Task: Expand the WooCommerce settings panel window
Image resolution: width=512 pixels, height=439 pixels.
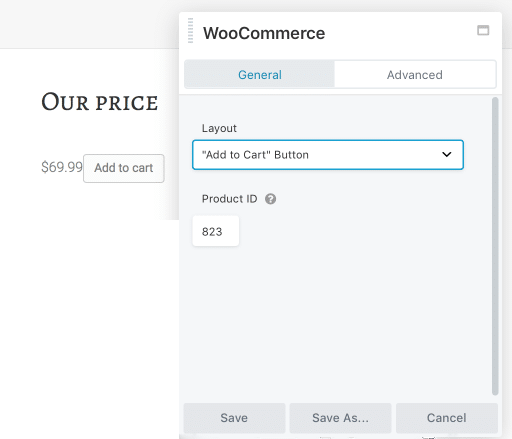Action: pos(483,30)
